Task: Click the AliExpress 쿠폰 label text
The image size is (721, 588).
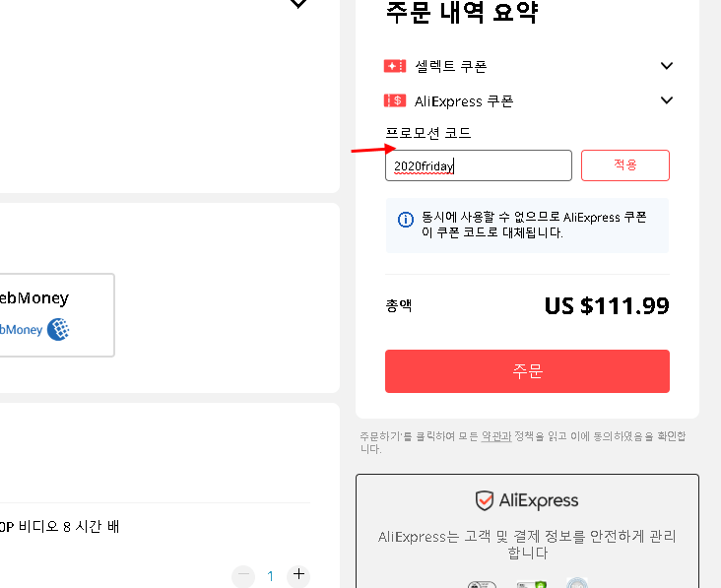Action: [464, 101]
